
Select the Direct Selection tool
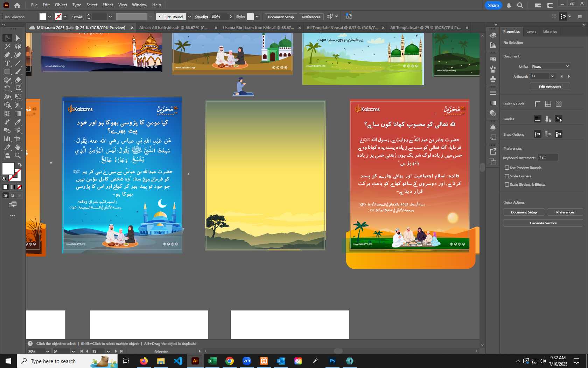click(x=18, y=38)
